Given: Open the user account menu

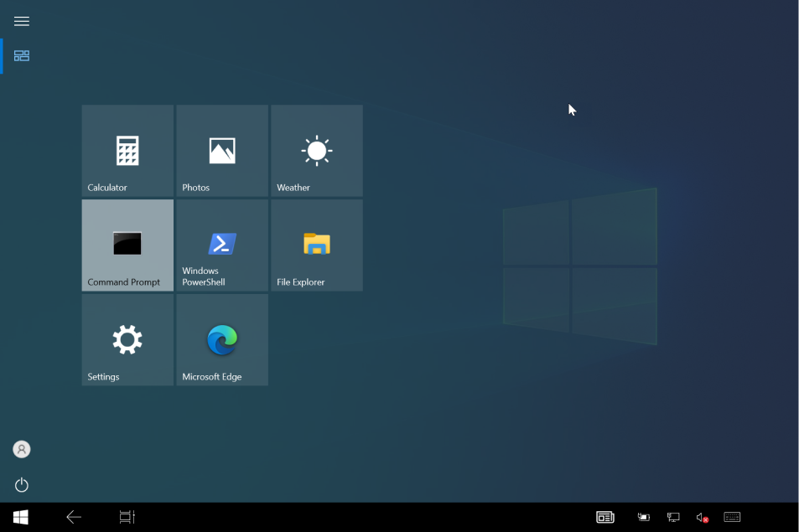Looking at the screenshot, I should tap(21, 449).
